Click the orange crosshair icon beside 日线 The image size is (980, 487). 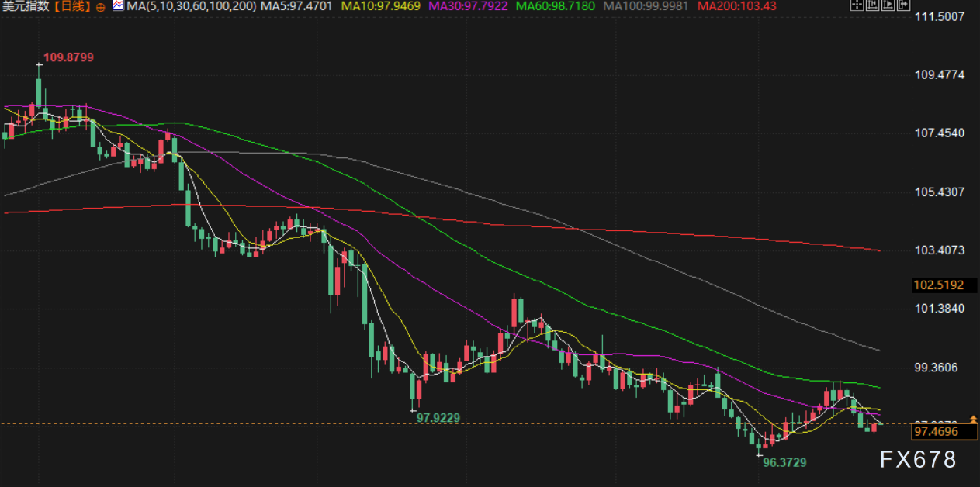click(101, 6)
